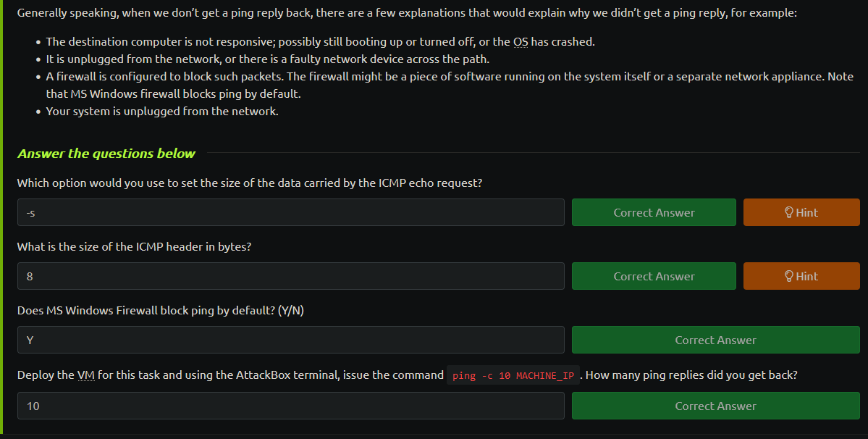
Task: Click the ICMP echo request question text
Action: [x=250, y=183]
